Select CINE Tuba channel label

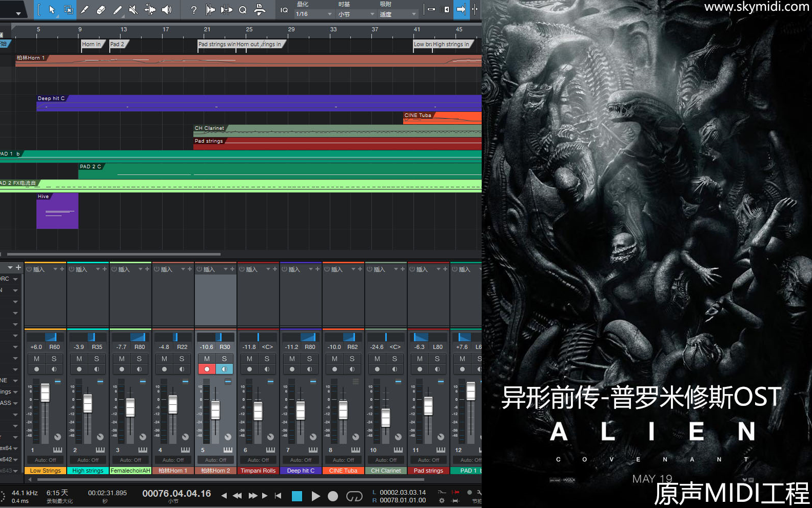[343, 471]
